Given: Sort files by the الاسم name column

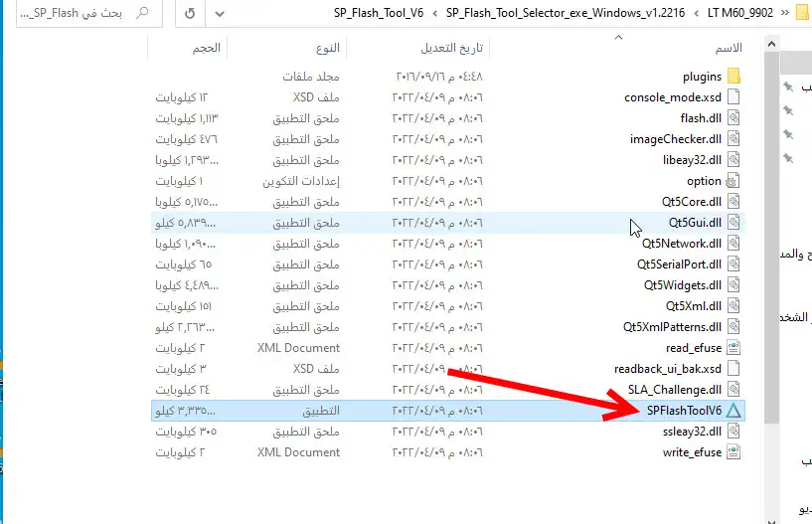Looking at the screenshot, I should [729, 48].
